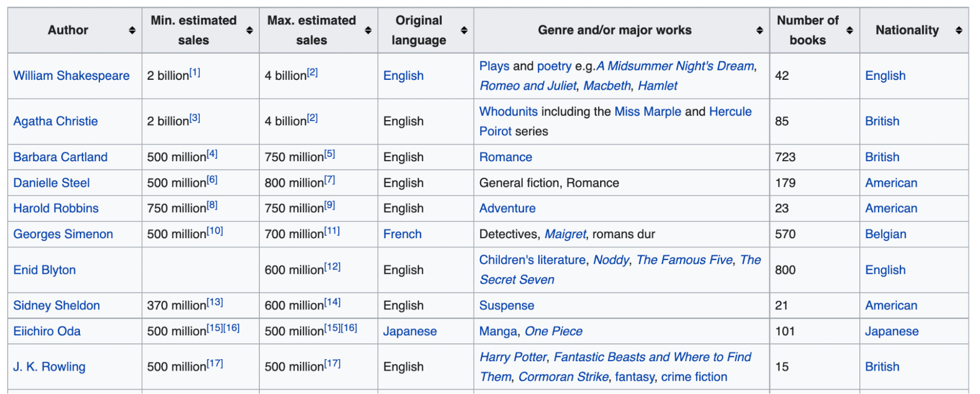980x394 pixels.
Task: Sort by Original language arrows
Action: [x=464, y=30]
